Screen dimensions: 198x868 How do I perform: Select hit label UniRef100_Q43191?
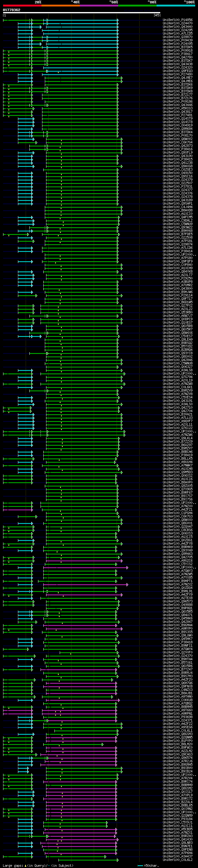178,401
